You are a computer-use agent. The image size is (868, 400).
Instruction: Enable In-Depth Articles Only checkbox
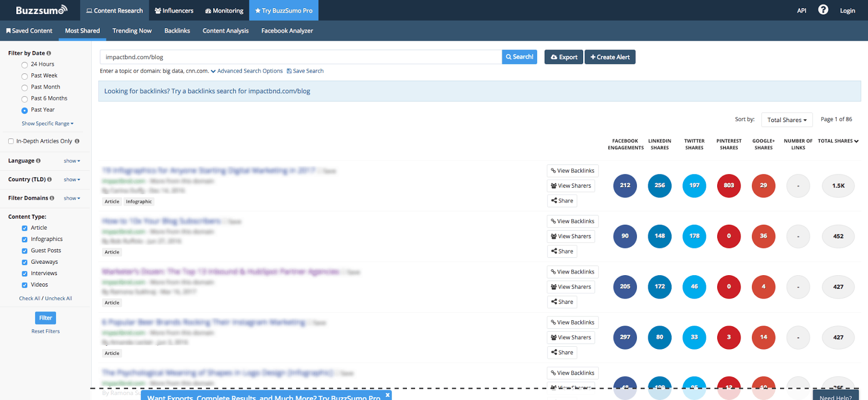[11, 141]
